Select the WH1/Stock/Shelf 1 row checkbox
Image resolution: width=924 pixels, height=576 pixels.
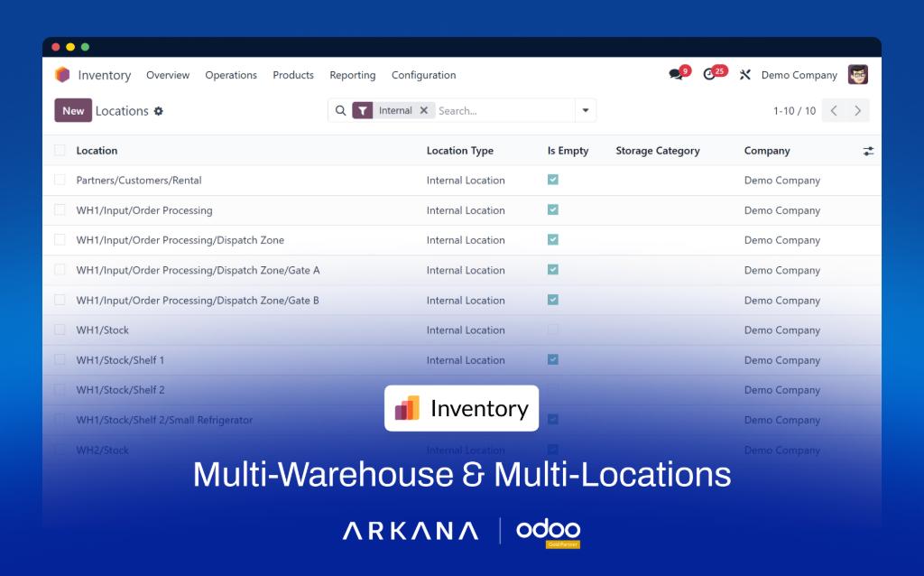coord(60,359)
